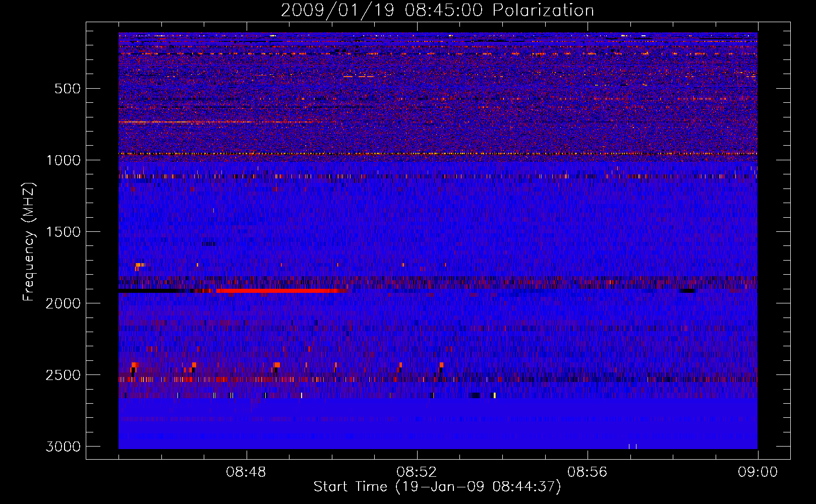Click the 2000 frequency tick label
Screen dimensions: 816x504
point(63,303)
